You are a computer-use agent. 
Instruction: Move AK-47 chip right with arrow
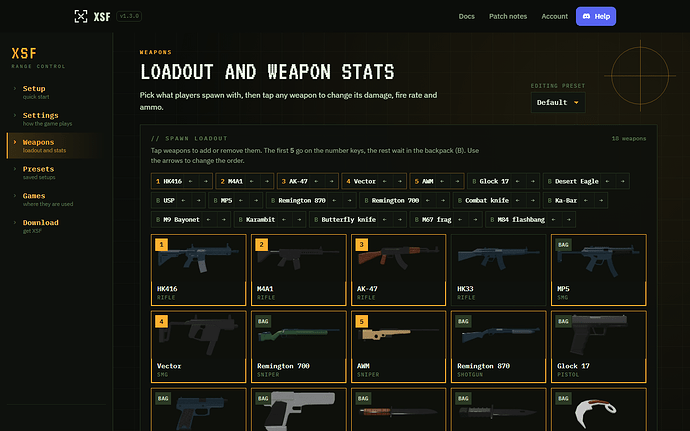tap(331, 181)
